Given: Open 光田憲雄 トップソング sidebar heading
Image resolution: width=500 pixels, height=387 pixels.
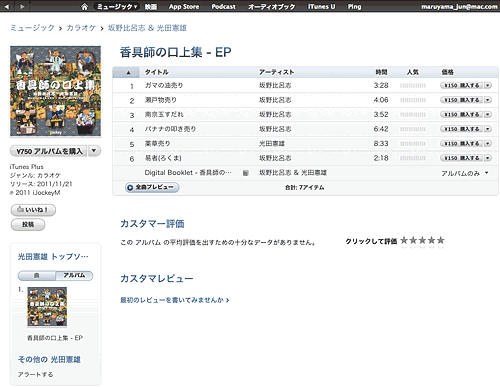Looking at the screenshot, I should pos(53,256).
